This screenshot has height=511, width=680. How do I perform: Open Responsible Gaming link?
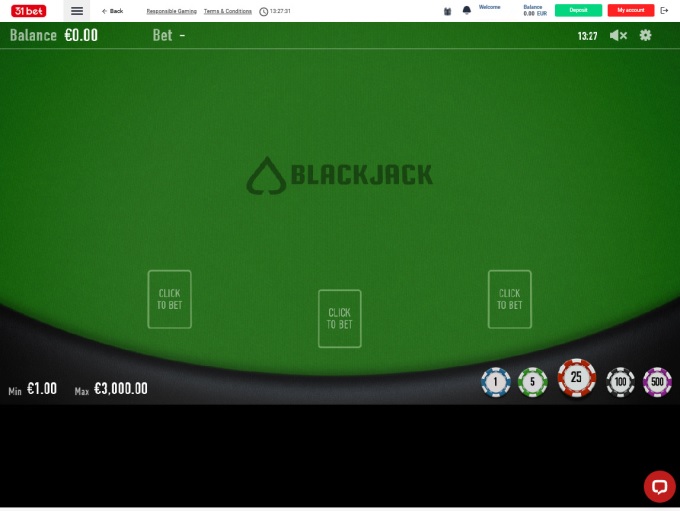pos(171,11)
